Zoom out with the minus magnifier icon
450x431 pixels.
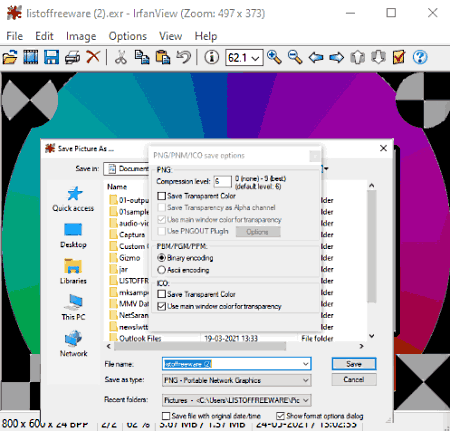[295, 57]
